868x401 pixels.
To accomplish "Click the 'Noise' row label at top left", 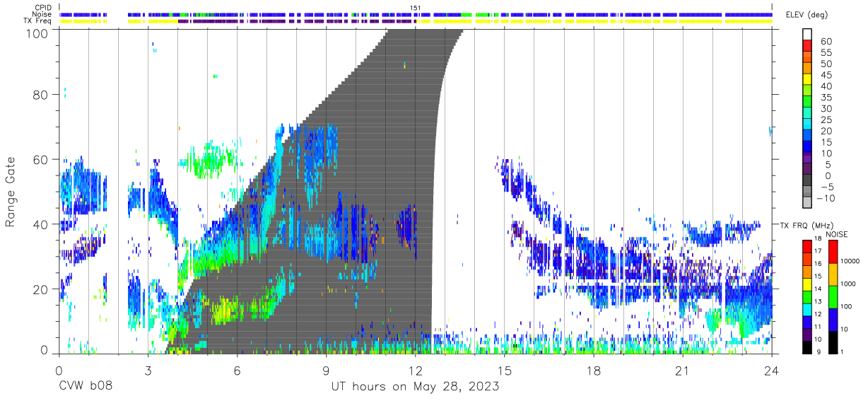I will pos(42,14).
